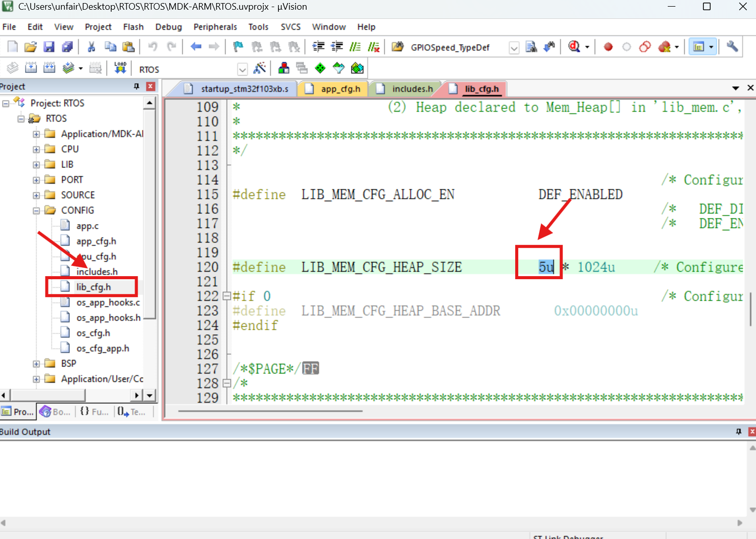Download to flash with LOAD icon

pyautogui.click(x=120, y=68)
